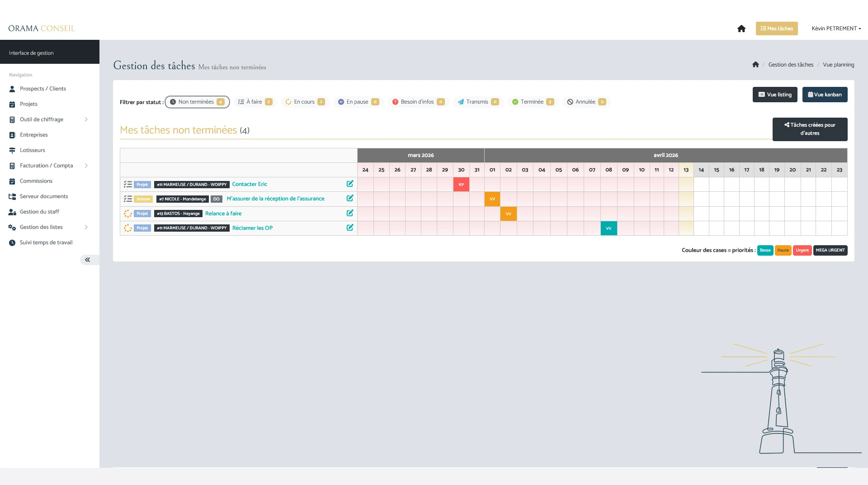
Task: Collapse sidebar with double chevron icon
Action: (x=87, y=260)
